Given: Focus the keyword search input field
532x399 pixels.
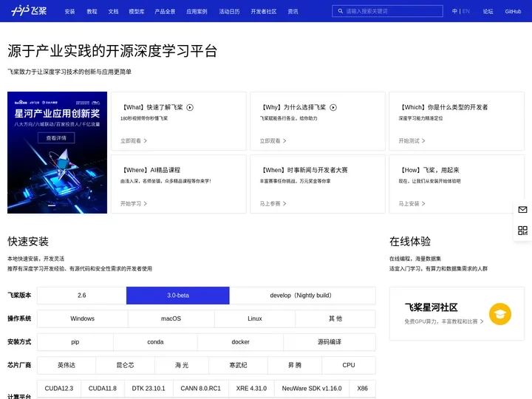Looking at the screenshot, I should (x=387, y=11).
